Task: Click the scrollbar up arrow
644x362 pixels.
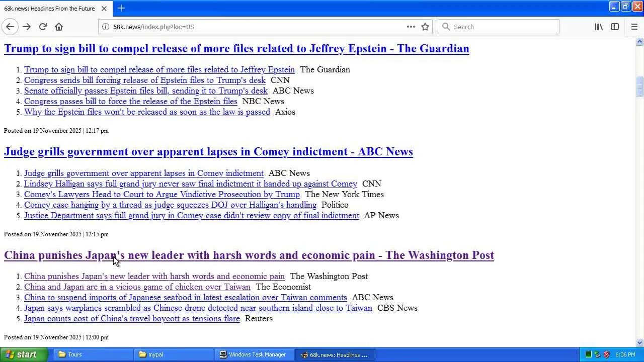Action: 639,42
